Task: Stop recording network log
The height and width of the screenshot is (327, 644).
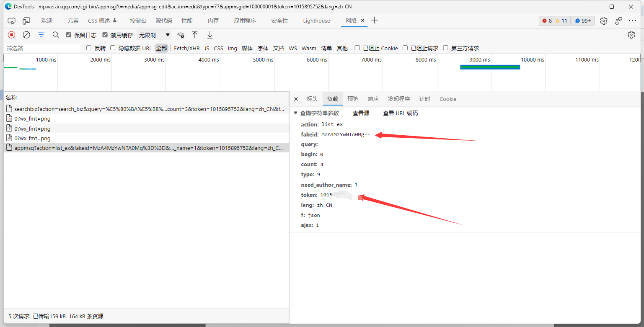Action: click(x=12, y=35)
